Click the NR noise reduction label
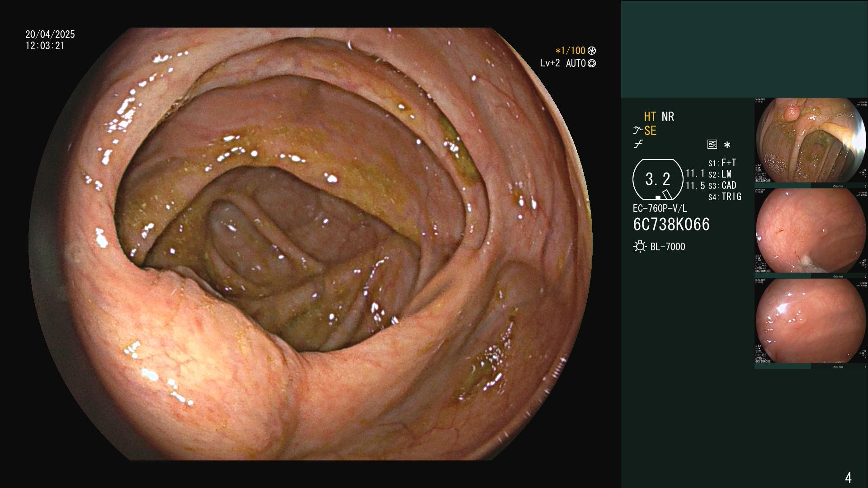Screen dimensions: 868x488 point(668,117)
